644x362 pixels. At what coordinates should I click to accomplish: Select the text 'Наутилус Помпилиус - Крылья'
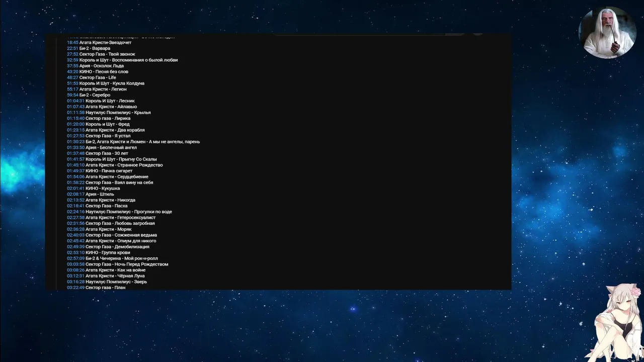[x=118, y=113]
